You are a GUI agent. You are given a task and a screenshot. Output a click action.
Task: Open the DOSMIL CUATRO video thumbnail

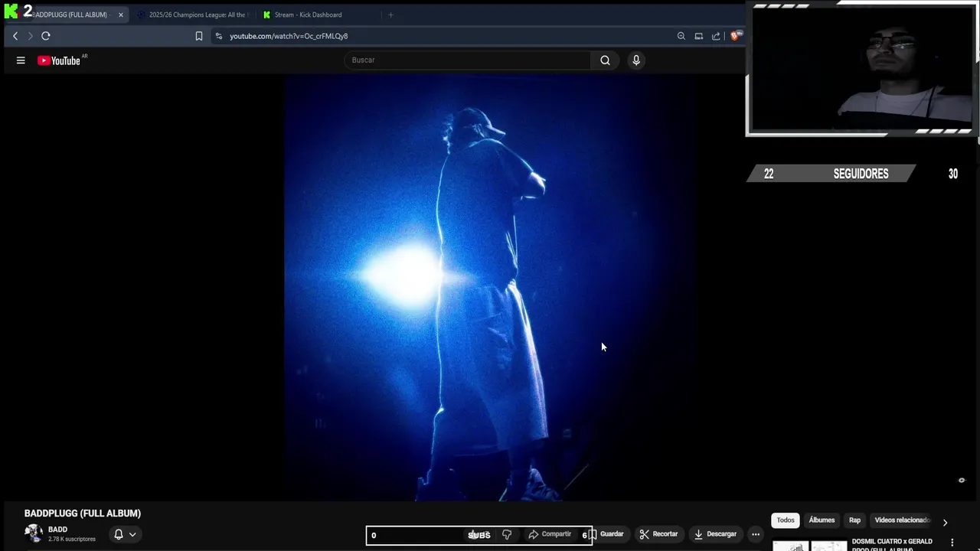pos(809,546)
